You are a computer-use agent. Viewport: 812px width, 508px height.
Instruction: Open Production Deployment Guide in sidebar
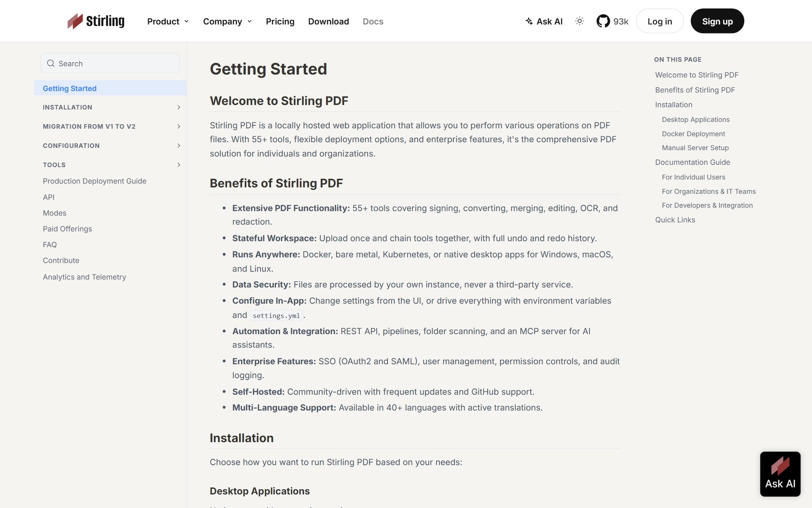94,181
